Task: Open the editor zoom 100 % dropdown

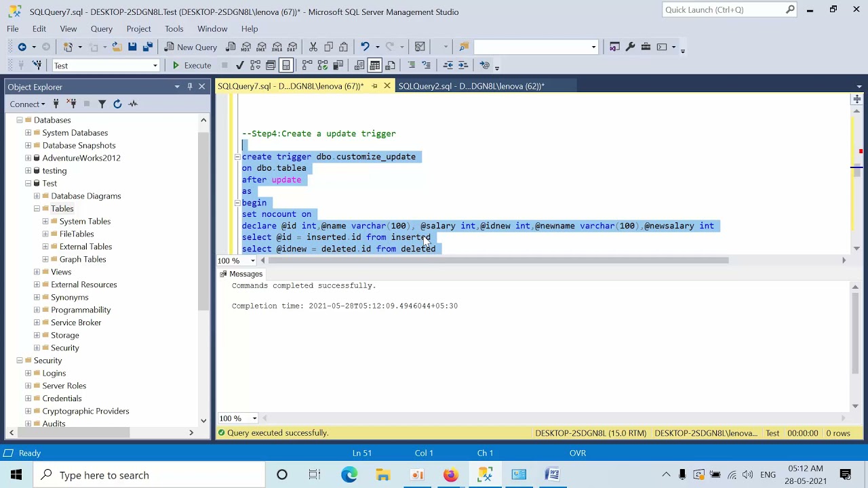Action: [x=253, y=261]
